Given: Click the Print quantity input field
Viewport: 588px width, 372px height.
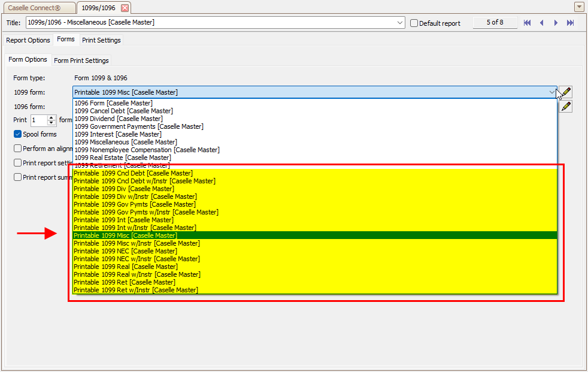Looking at the screenshot, I should coord(38,120).
